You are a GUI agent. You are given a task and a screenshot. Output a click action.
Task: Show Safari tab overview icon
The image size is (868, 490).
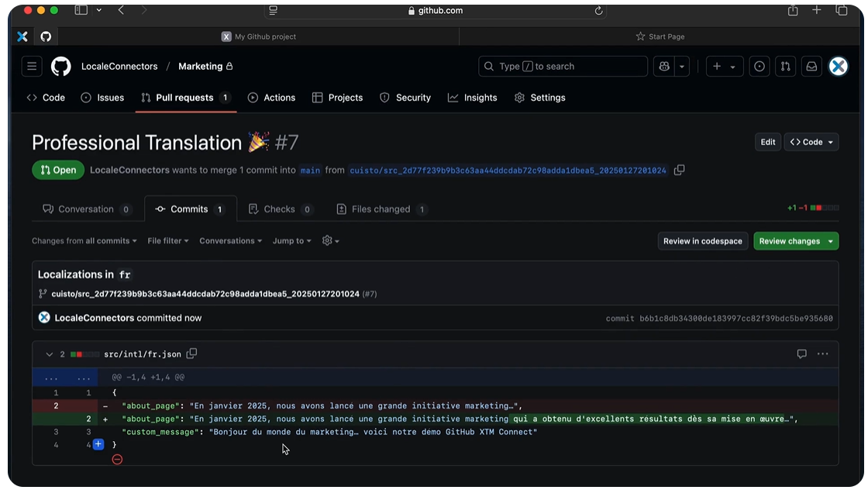click(842, 10)
